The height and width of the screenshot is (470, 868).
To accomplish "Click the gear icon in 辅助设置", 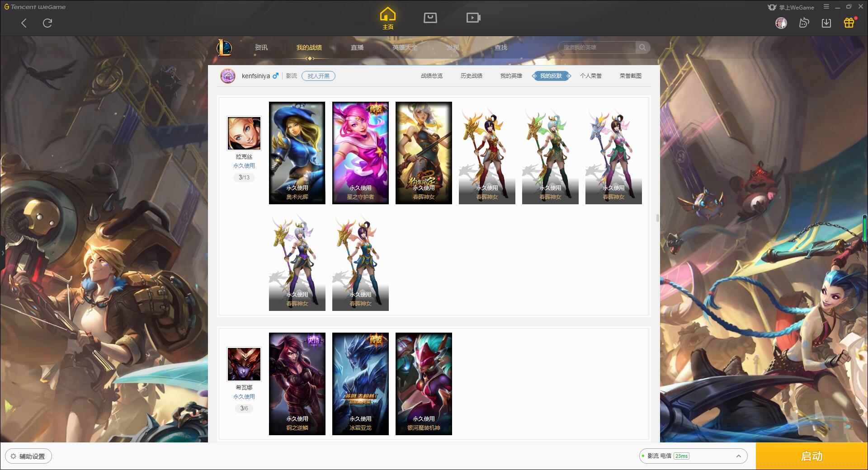I will (13, 456).
